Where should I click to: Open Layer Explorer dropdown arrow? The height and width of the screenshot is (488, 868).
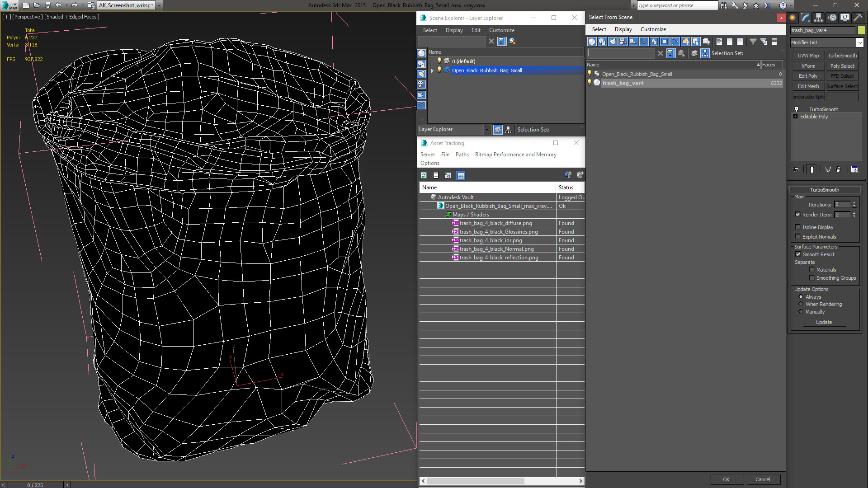pyautogui.click(x=487, y=130)
